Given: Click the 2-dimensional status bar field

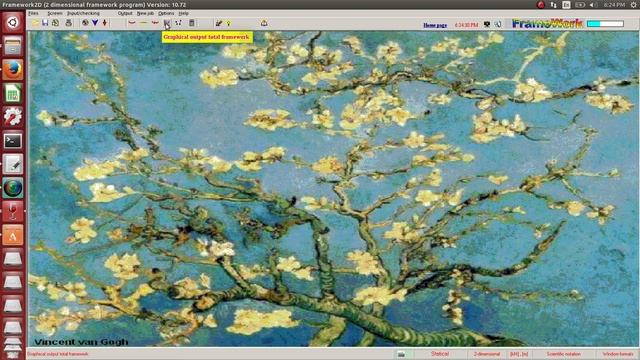Looking at the screenshot, I should [x=487, y=354].
